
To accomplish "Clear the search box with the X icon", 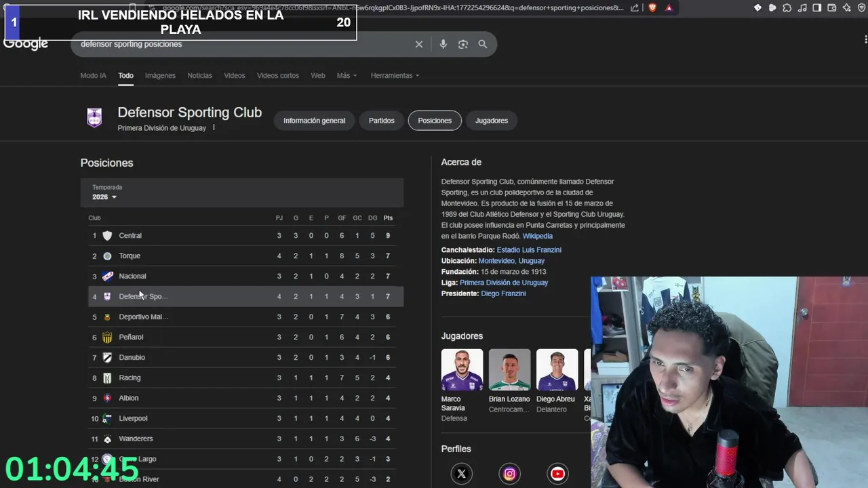I will (x=419, y=44).
